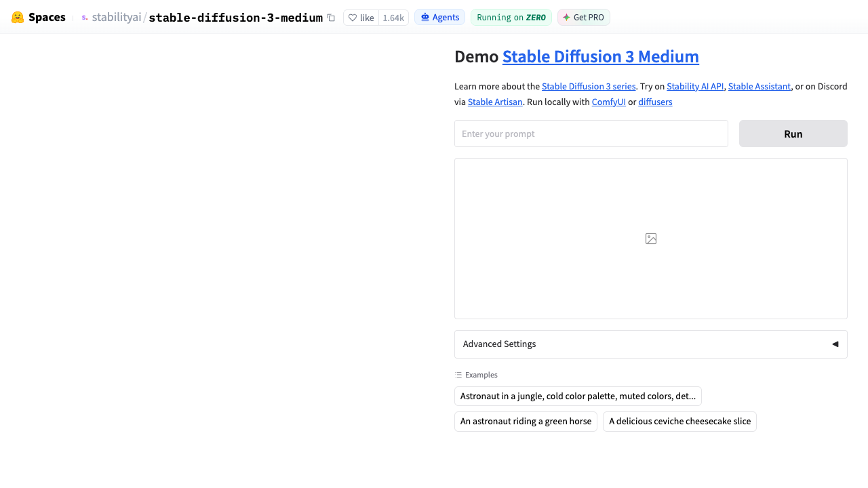868x488 pixels.
Task: Click the Get PRO button
Action: click(x=584, y=18)
